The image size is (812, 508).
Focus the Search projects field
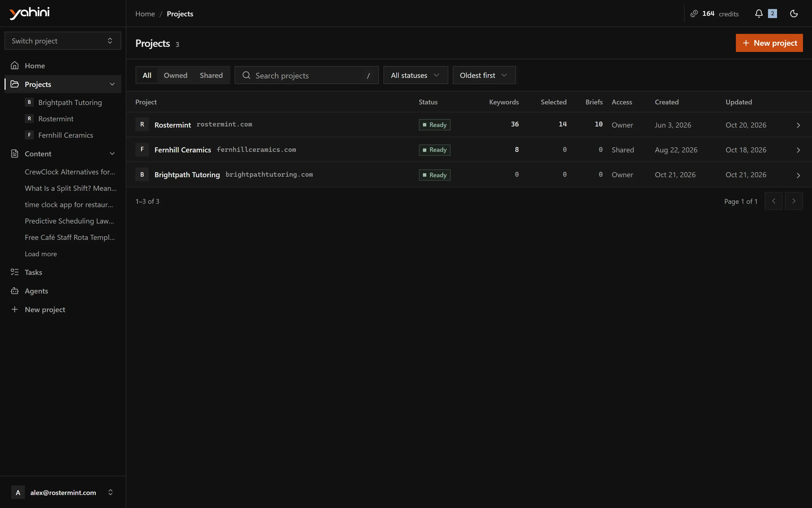[x=306, y=75]
